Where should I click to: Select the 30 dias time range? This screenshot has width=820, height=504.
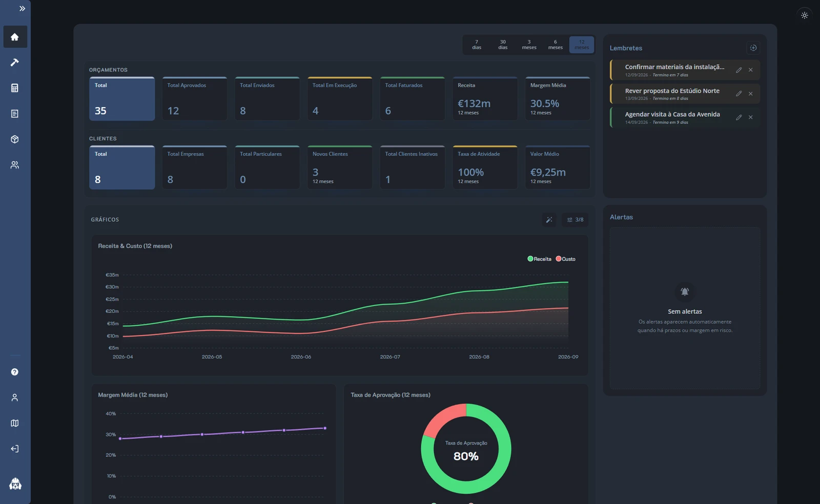click(x=503, y=45)
